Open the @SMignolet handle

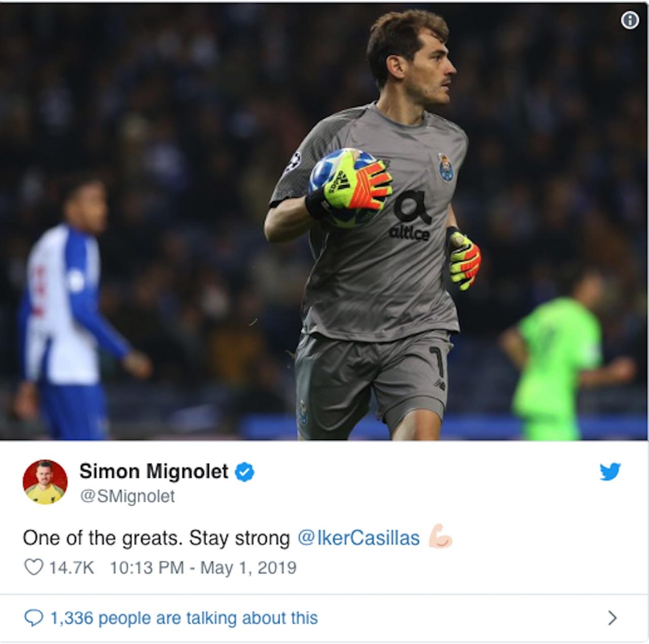coord(127,496)
